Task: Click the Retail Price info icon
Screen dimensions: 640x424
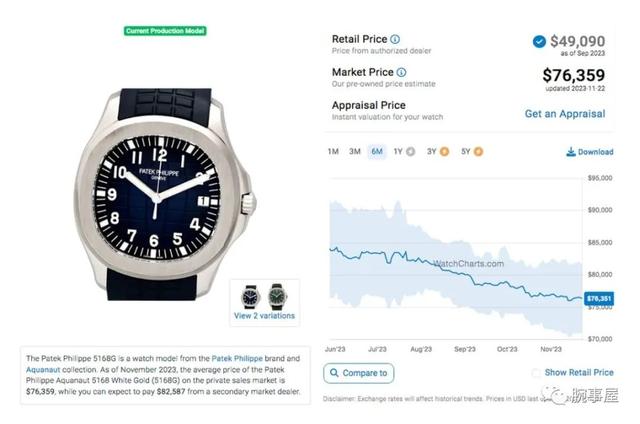Action: (x=396, y=39)
